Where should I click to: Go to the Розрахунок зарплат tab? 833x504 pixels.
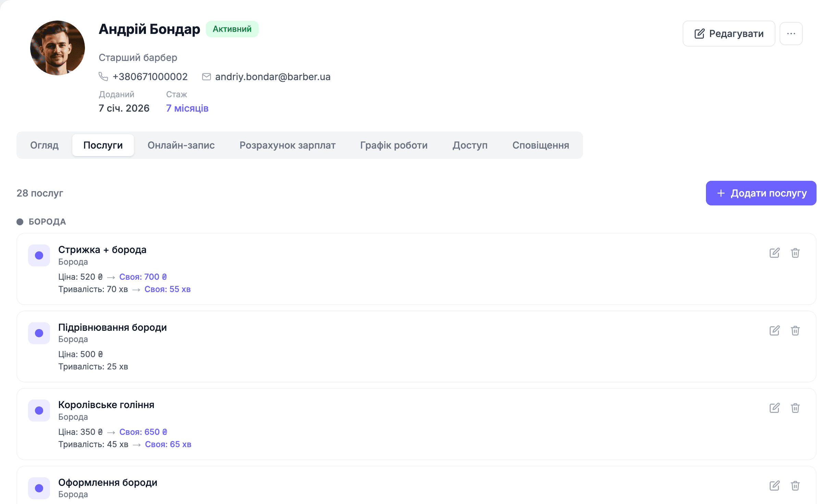pyautogui.click(x=288, y=145)
